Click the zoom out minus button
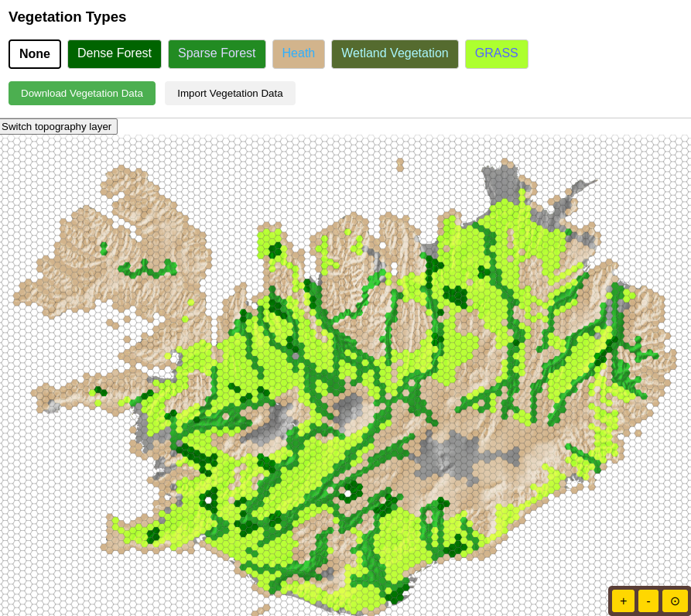 [x=648, y=601]
